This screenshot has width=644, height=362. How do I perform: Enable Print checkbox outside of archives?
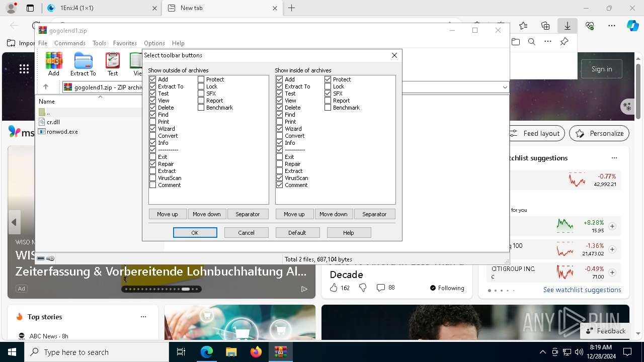click(x=153, y=122)
